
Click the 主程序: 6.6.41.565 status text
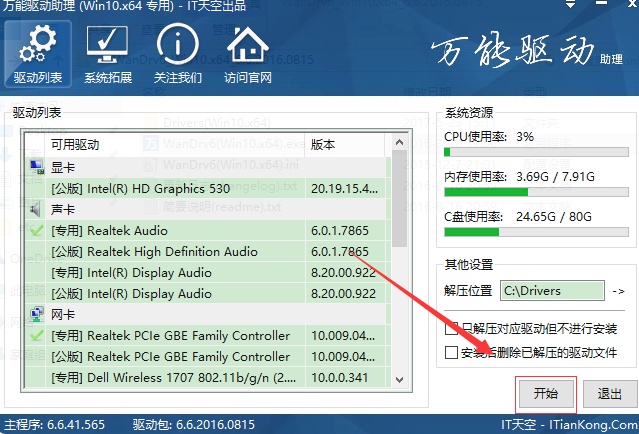[54, 425]
